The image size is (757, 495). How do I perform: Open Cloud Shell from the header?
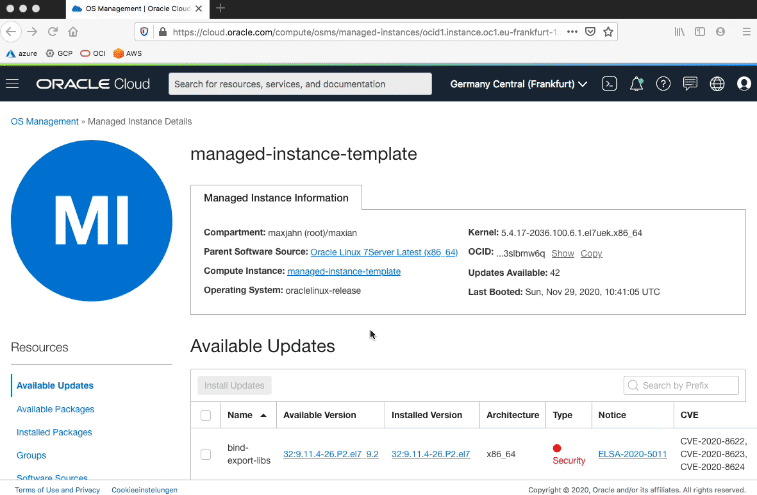coord(609,84)
